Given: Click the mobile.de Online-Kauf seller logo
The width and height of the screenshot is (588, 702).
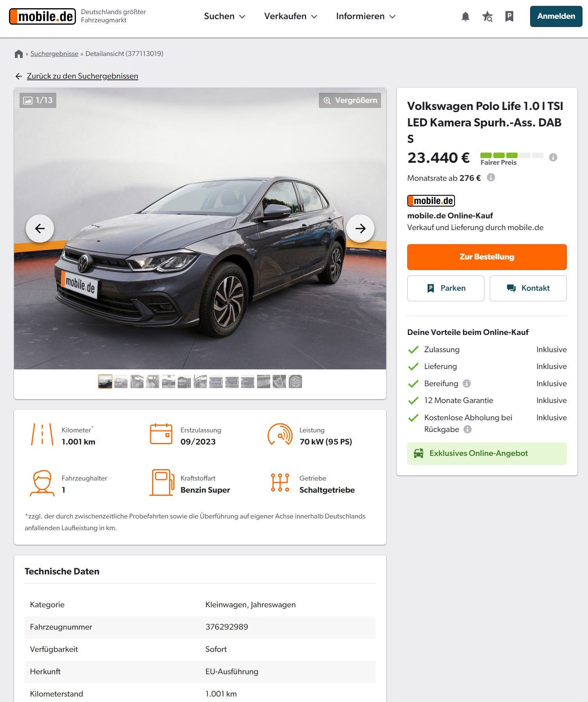Looking at the screenshot, I should click(431, 201).
